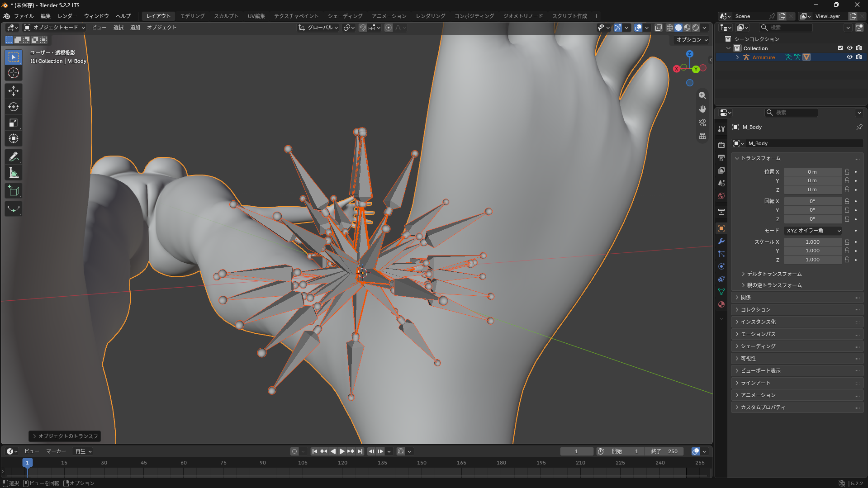Screen dimensions: 868x488
Task: Click the オプション button in viewport
Action: click(691, 40)
